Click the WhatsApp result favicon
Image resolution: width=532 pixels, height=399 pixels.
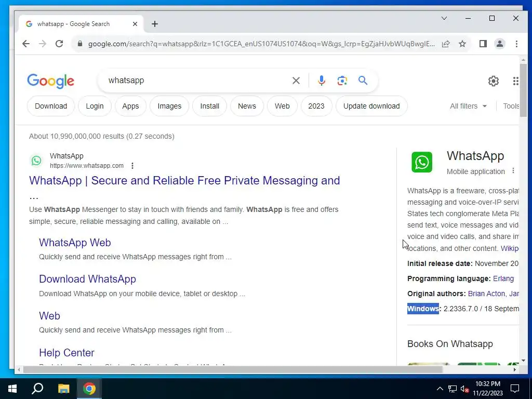pos(36,161)
